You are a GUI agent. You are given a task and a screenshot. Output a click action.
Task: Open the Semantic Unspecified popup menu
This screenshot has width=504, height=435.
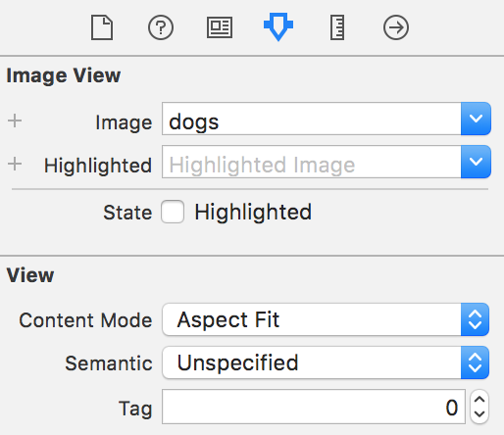pos(326,362)
